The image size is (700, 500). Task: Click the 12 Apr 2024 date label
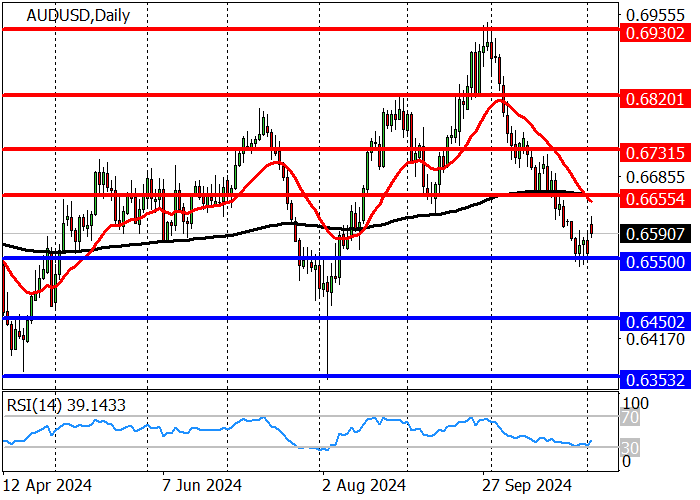[x=46, y=485]
